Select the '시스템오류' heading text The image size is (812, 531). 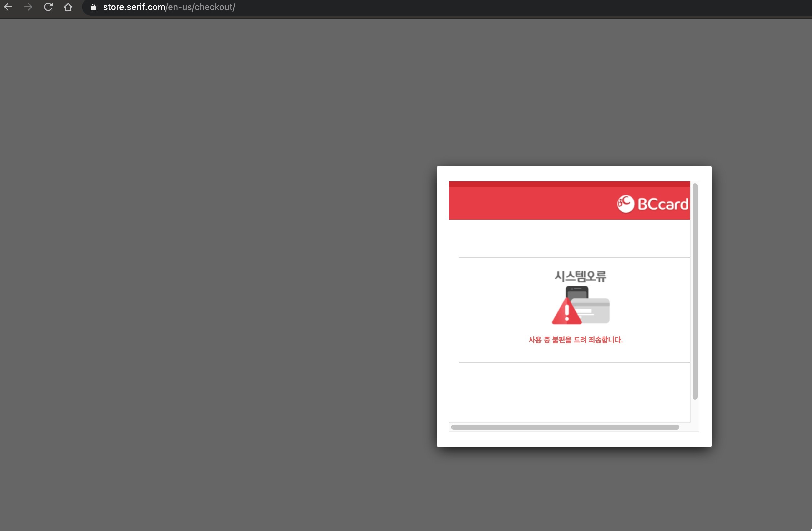click(x=580, y=276)
